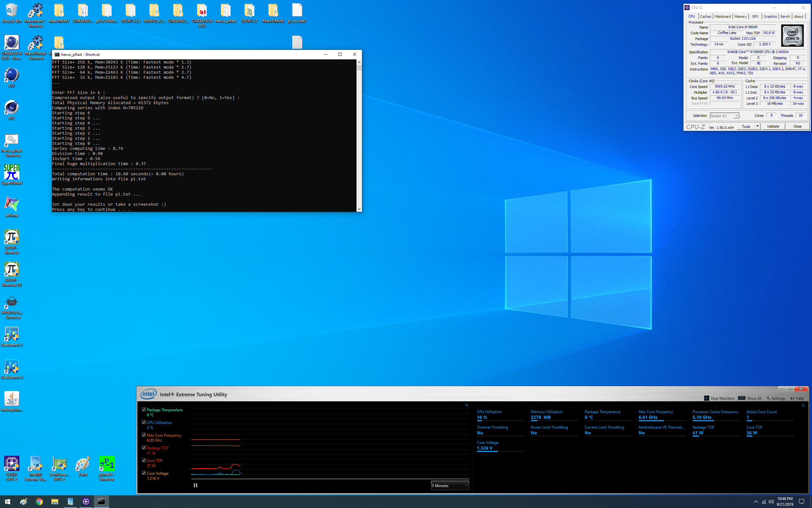This screenshot has width=812, height=508.
Task: Open HWBOTx265 Shortcut icon
Action: click(12, 307)
